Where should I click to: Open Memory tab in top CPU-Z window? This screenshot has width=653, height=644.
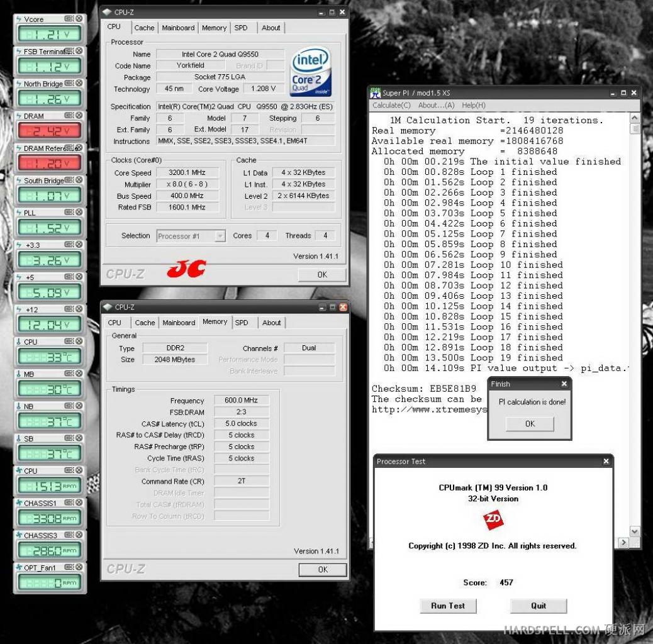(x=214, y=28)
